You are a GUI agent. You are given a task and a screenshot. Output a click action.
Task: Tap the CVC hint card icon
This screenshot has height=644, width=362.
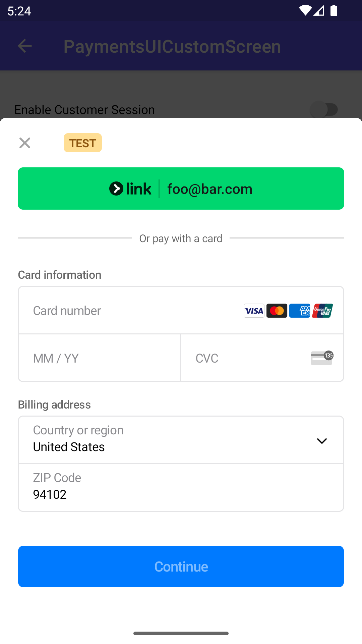[322, 358]
